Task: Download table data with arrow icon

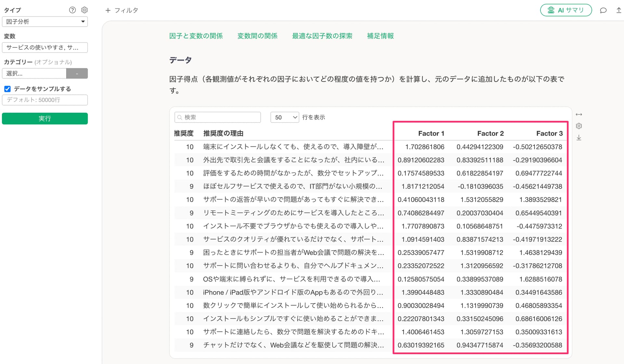Action: point(579,138)
